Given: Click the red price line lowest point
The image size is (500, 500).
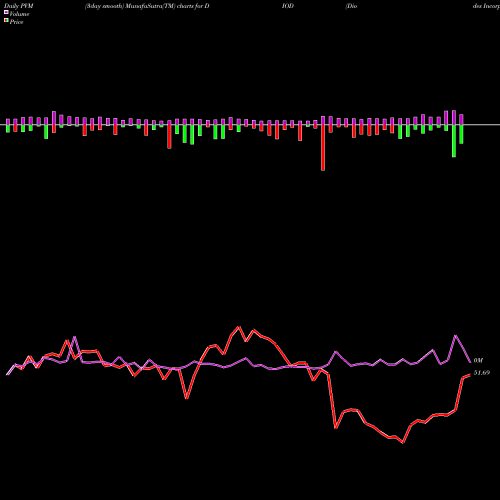Looking at the screenshot, I should [x=403, y=442].
